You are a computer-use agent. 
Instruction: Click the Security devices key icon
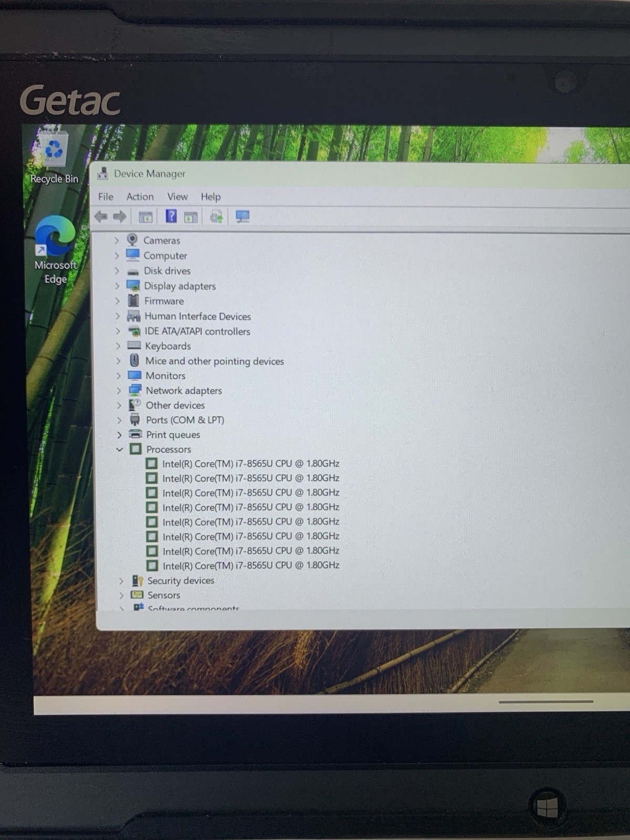click(x=138, y=580)
